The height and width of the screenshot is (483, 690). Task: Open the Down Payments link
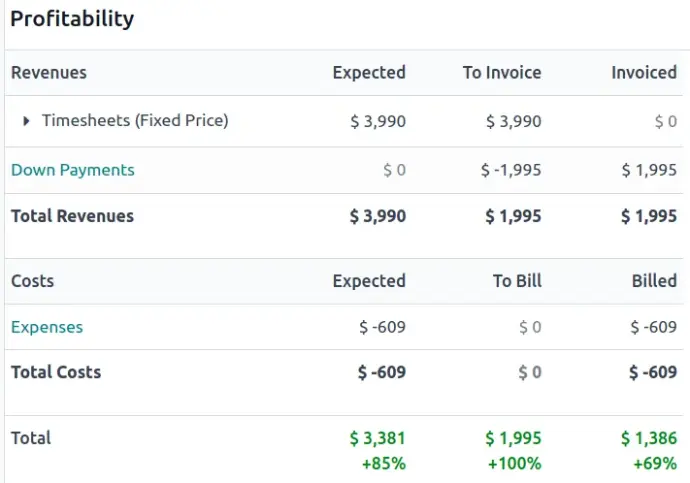click(x=72, y=170)
